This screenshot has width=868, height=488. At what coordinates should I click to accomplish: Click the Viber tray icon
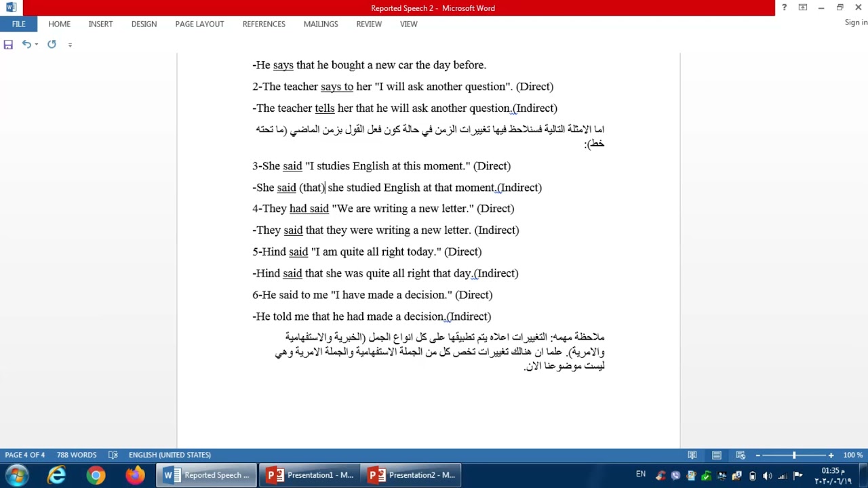(x=676, y=476)
